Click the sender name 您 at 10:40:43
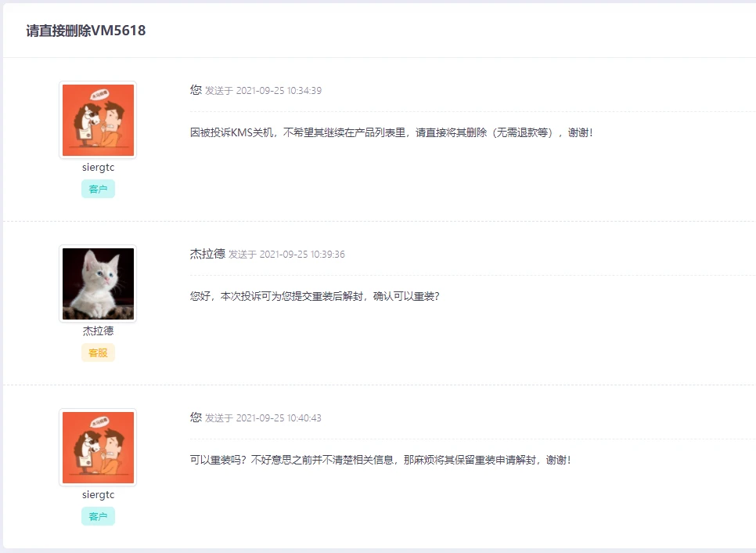Image resolution: width=756 pixels, height=553 pixels. point(196,417)
